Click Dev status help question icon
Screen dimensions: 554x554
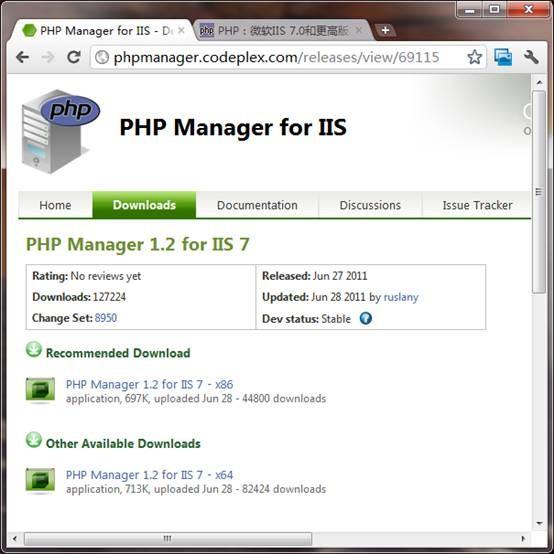pyautogui.click(x=366, y=318)
